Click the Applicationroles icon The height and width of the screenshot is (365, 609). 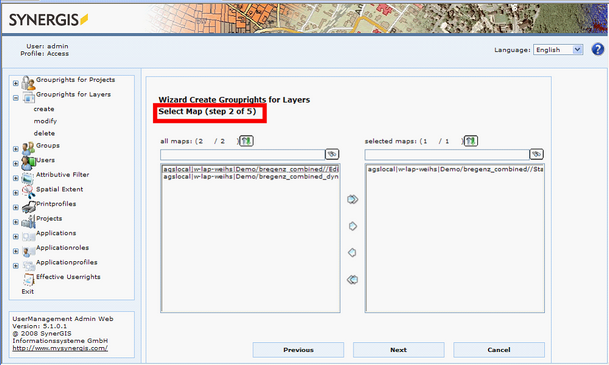[x=28, y=251]
